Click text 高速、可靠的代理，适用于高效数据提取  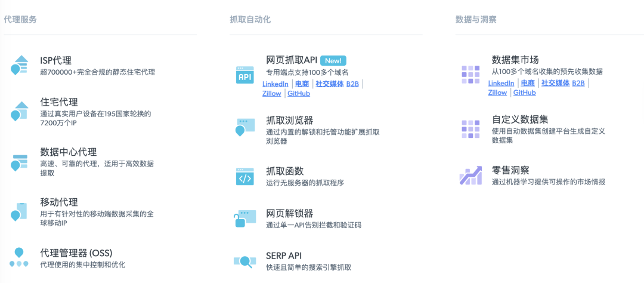97,168
